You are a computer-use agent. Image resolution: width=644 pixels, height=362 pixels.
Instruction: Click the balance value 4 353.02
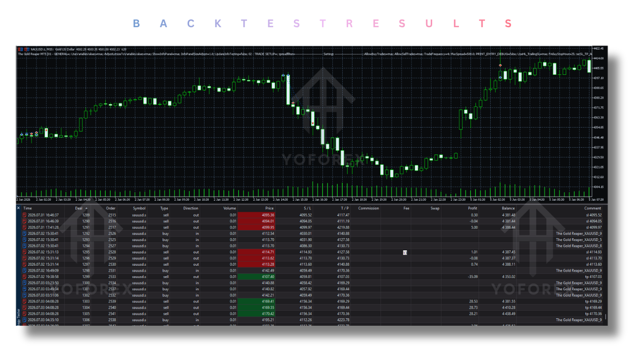[508, 277]
